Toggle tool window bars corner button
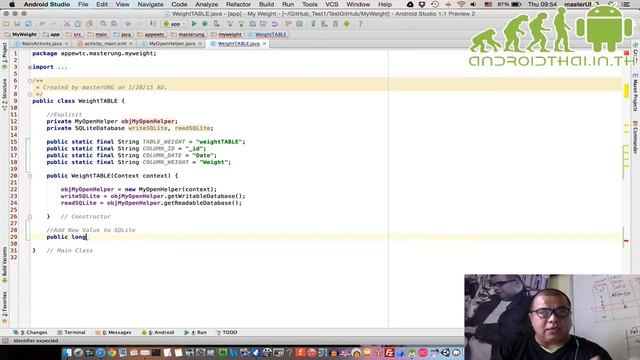The width and height of the screenshot is (640, 360). coord(5,341)
